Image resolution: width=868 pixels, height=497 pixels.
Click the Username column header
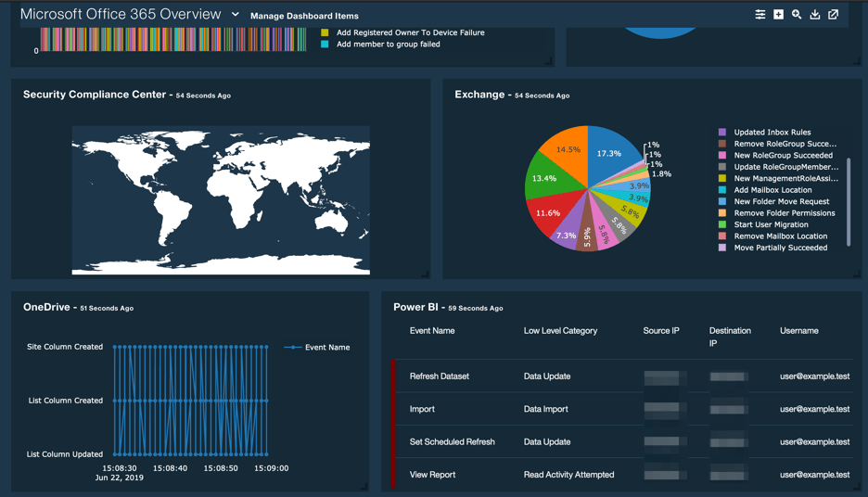(x=798, y=330)
